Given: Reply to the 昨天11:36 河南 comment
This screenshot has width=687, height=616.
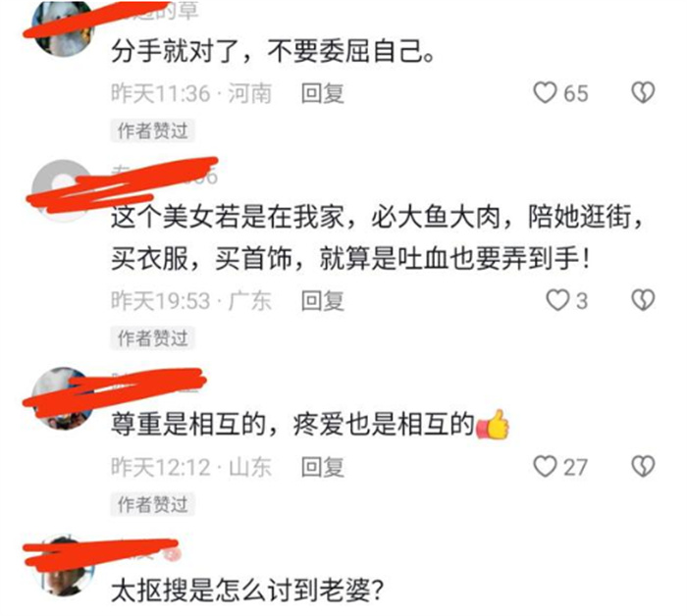Looking at the screenshot, I should [x=323, y=93].
